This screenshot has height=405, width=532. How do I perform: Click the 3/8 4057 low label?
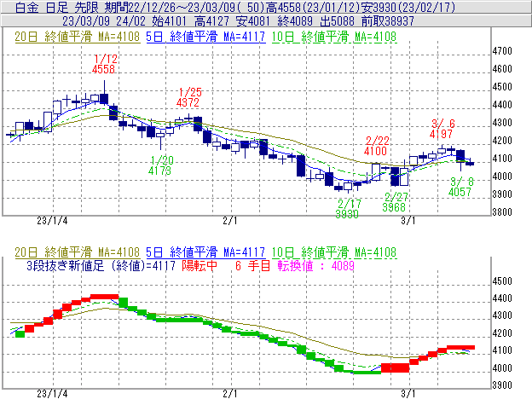pyautogui.click(x=460, y=187)
